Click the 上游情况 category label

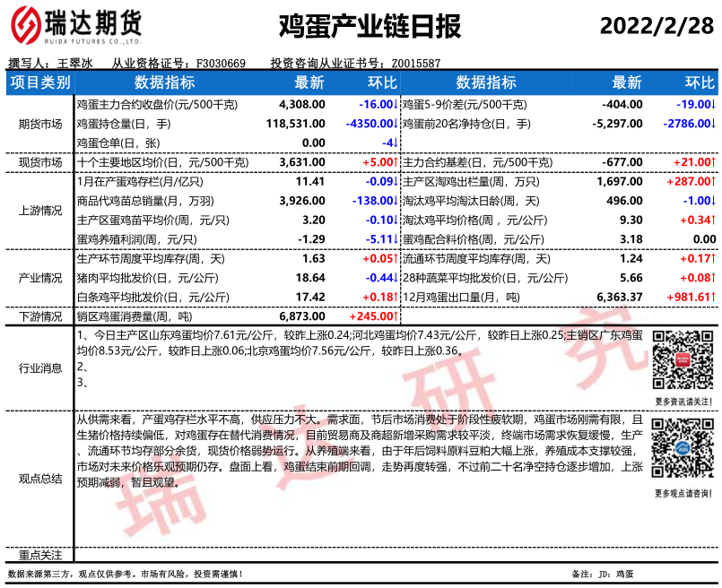tap(39, 211)
